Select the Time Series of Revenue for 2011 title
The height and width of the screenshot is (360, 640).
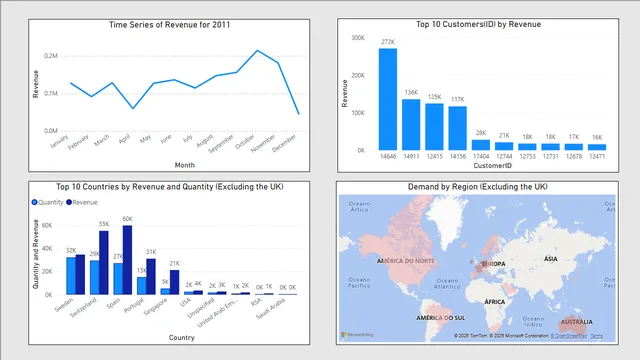pyautogui.click(x=169, y=25)
